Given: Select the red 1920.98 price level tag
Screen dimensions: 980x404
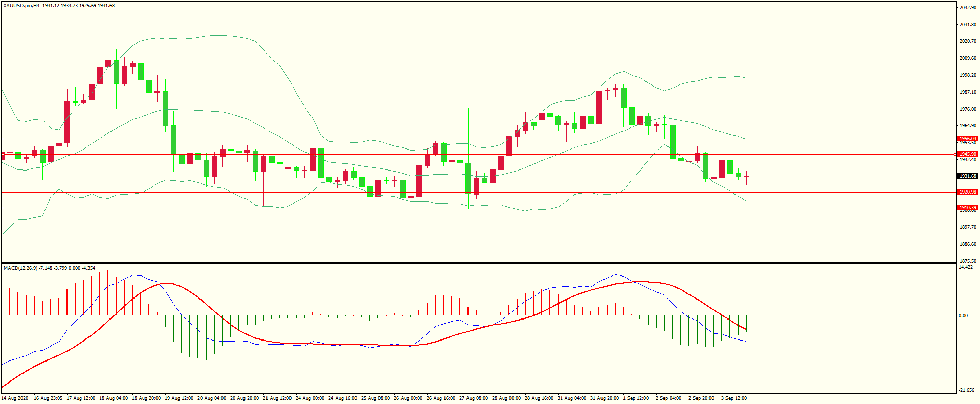Looking at the screenshot, I should [968, 192].
